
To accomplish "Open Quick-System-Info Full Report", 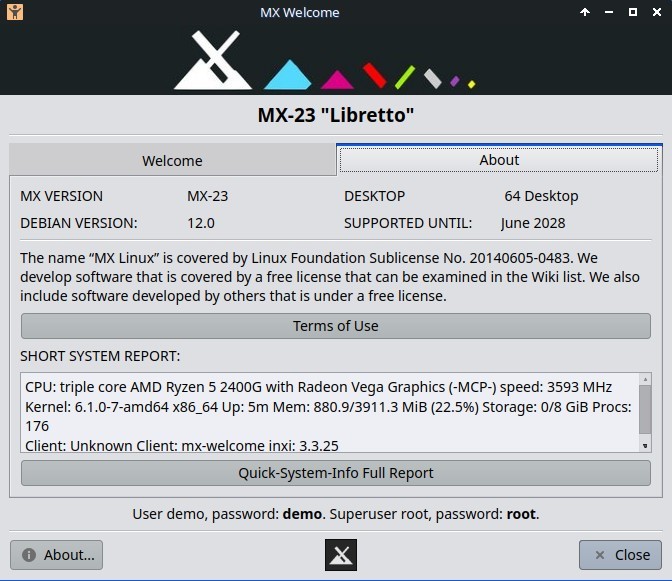I will pos(335,473).
